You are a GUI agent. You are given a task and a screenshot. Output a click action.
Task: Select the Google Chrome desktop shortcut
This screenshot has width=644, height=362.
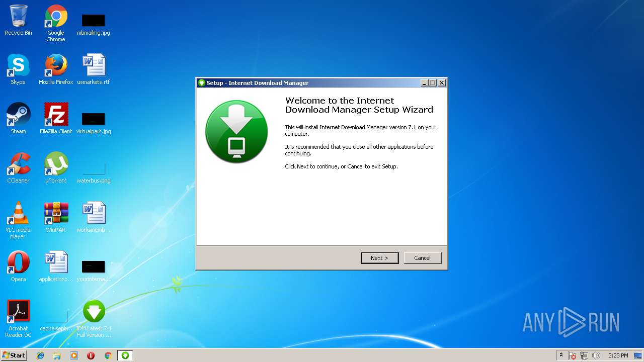pos(56,23)
